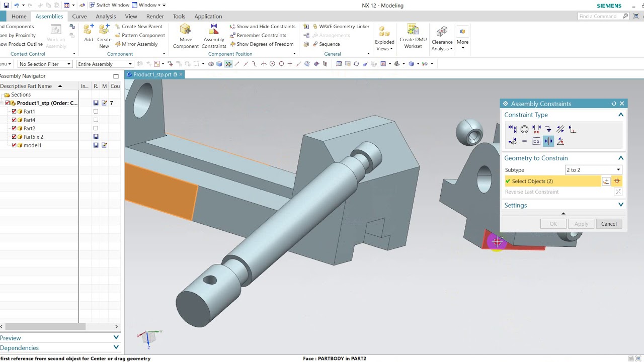Image resolution: width=644 pixels, height=362 pixels.
Task: Open the Entire Assembly scope dropdown
Action: pos(105,64)
